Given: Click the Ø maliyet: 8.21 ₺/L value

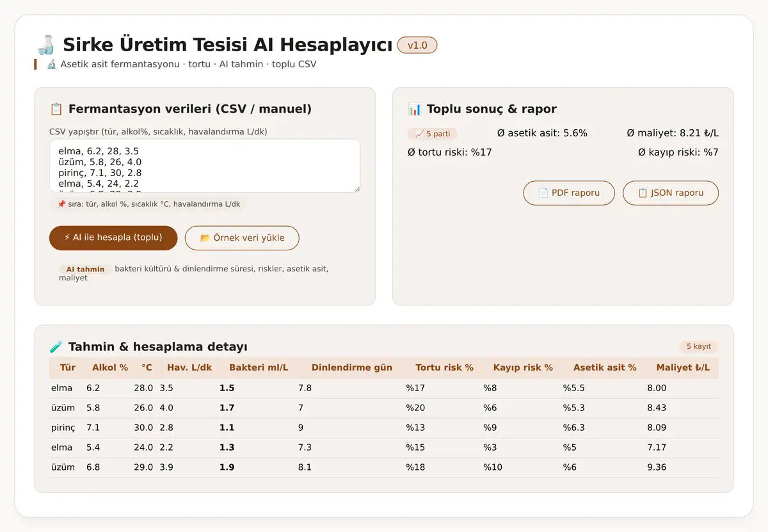Looking at the screenshot, I should tap(673, 133).
